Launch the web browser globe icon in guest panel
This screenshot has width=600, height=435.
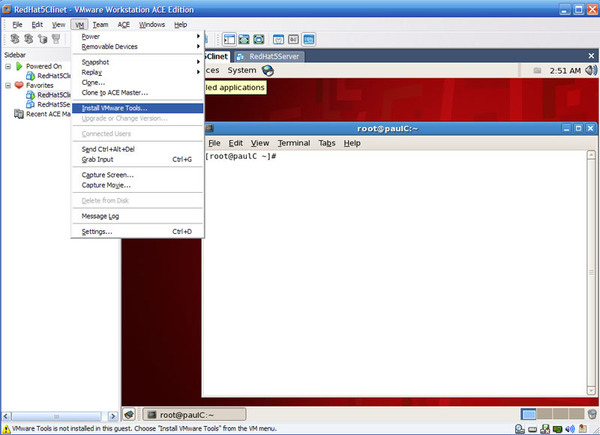click(267, 70)
